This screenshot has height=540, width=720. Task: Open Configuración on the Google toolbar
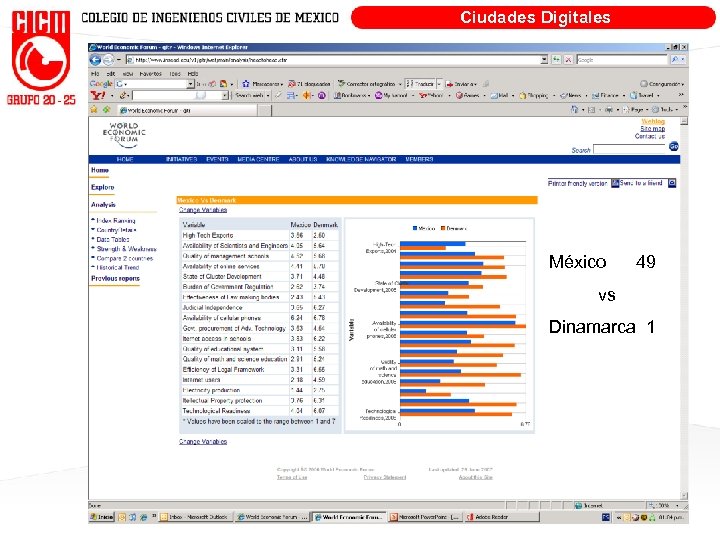pos(662,84)
